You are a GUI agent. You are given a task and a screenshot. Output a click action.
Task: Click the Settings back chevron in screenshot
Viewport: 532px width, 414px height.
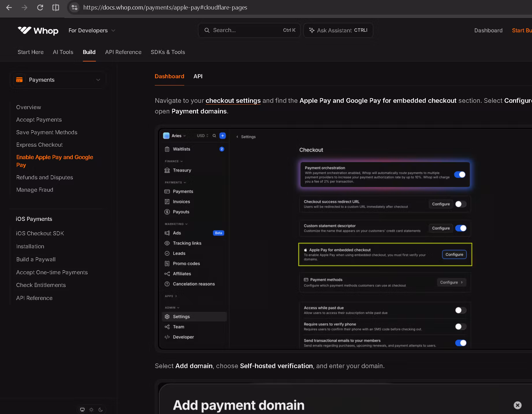click(237, 137)
